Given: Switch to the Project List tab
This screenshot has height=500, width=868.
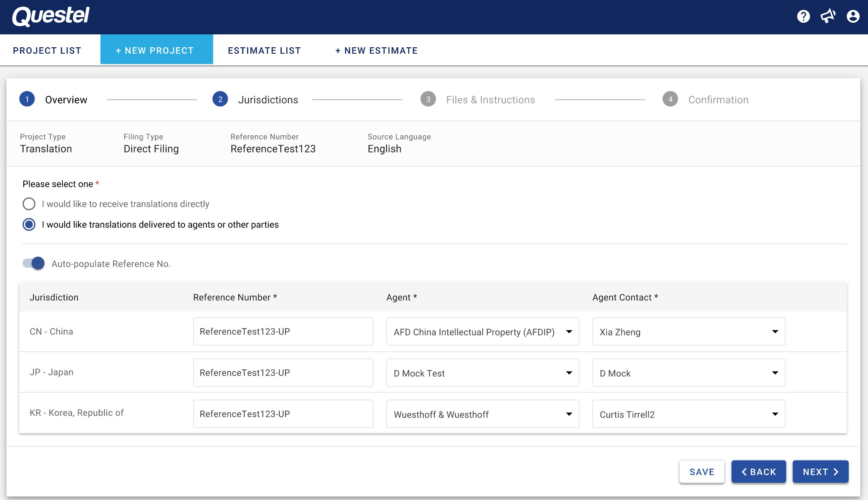Looking at the screenshot, I should 47,51.
